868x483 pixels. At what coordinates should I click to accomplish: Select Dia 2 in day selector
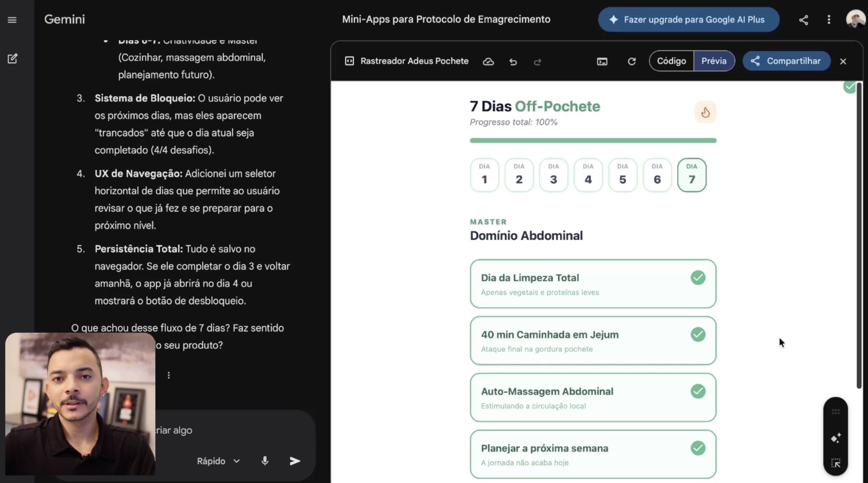click(519, 175)
